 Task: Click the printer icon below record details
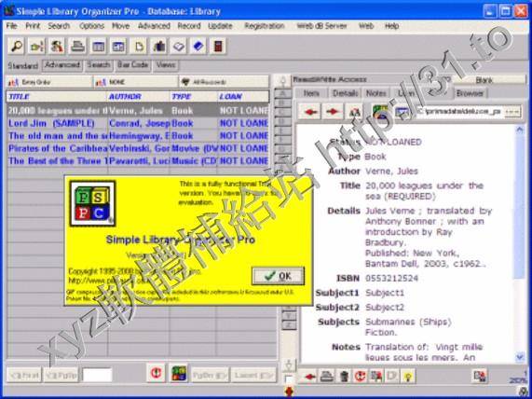[x=327, y=377]
